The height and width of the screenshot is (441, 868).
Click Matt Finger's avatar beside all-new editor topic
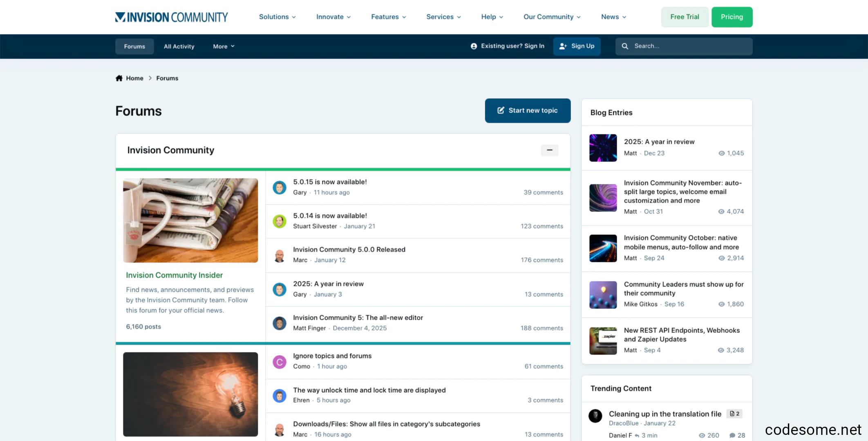(280, 323)
